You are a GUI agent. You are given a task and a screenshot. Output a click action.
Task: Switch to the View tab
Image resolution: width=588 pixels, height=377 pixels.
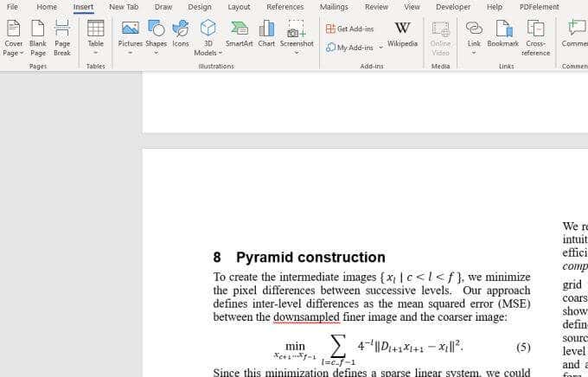[x=412, y=7]
